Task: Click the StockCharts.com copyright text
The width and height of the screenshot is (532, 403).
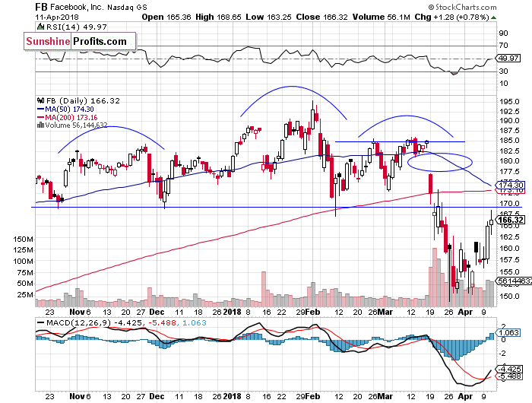Action: pyautogui.click(x=462, y=7)
